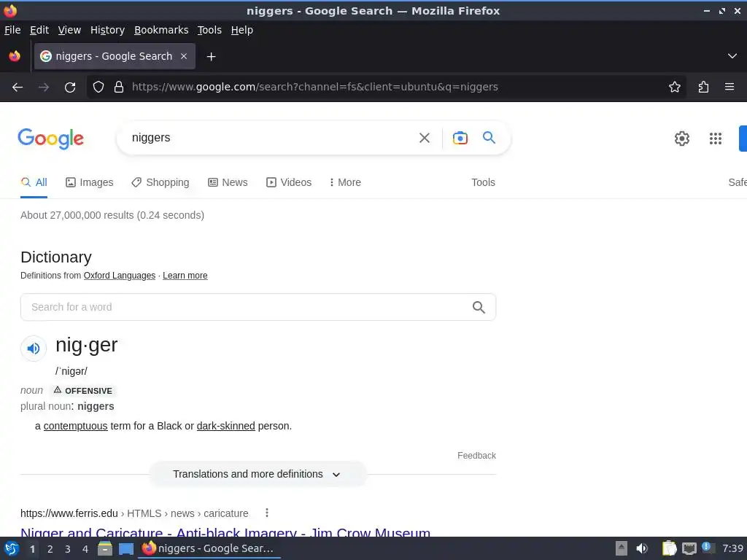This screenshot has height=560, width=747.
Task: Switch to the Images results tab
Action: coord(90,182)
